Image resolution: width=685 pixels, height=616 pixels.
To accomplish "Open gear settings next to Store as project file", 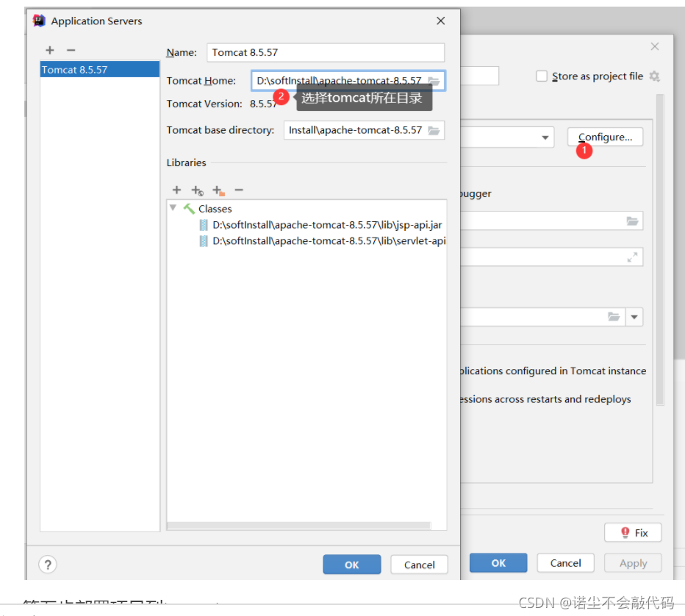I will [654, 76].
